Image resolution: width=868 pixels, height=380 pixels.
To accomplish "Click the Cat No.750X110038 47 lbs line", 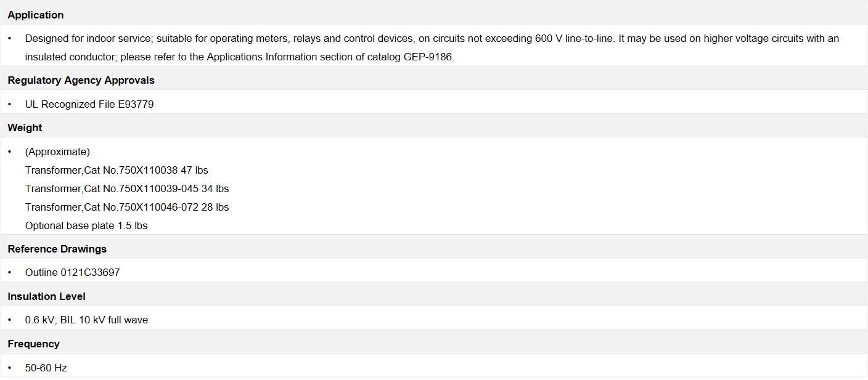I will tap(117, 170).
